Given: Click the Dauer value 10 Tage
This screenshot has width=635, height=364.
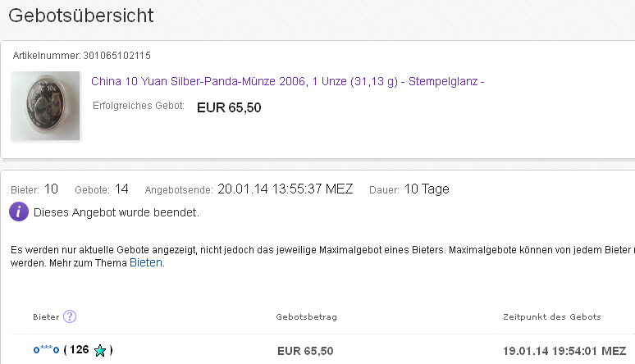Looking at the screenshot, I should pyautogui.click(x=427, y=189).
